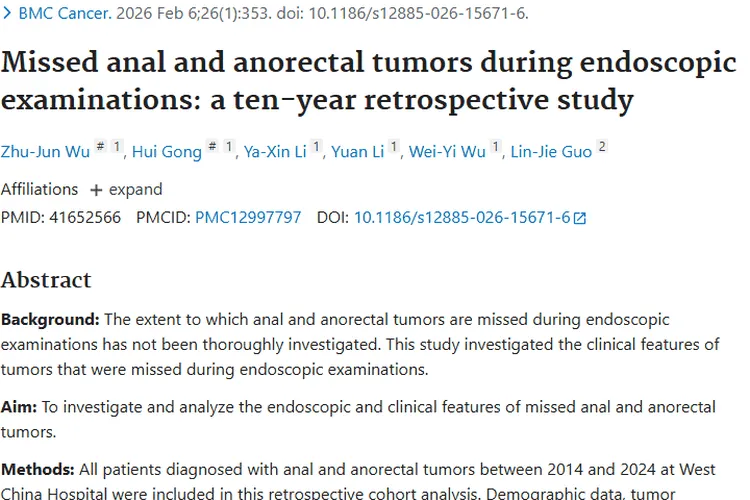Click the external link icon after the DOI
This screenshot has height=500, width=750.
tap(580, 218)
